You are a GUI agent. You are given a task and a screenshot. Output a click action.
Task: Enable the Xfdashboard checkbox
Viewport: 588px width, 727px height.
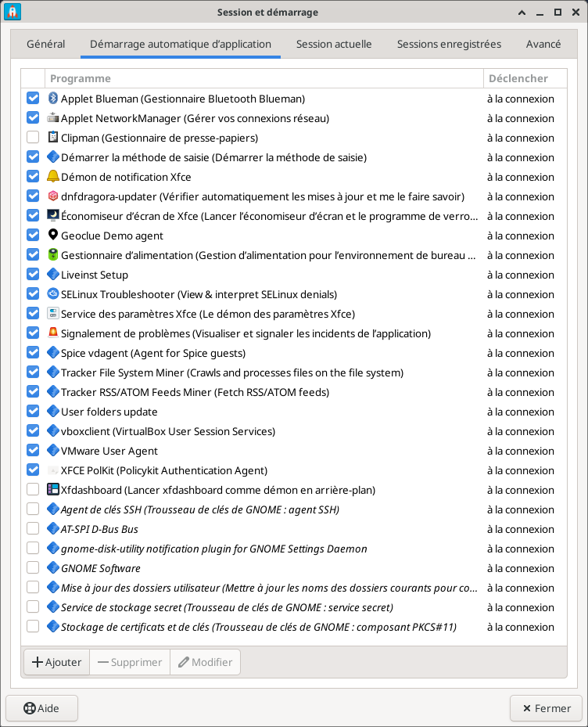33,490
